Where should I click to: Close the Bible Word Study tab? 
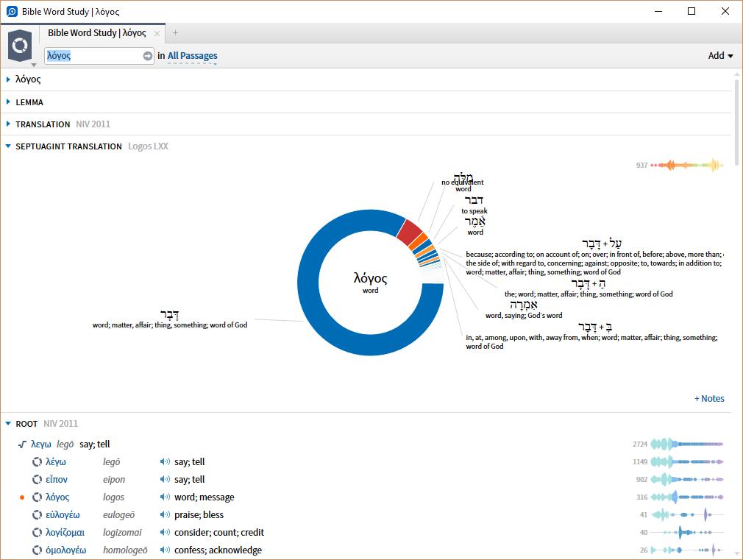(x=157, y=33)
